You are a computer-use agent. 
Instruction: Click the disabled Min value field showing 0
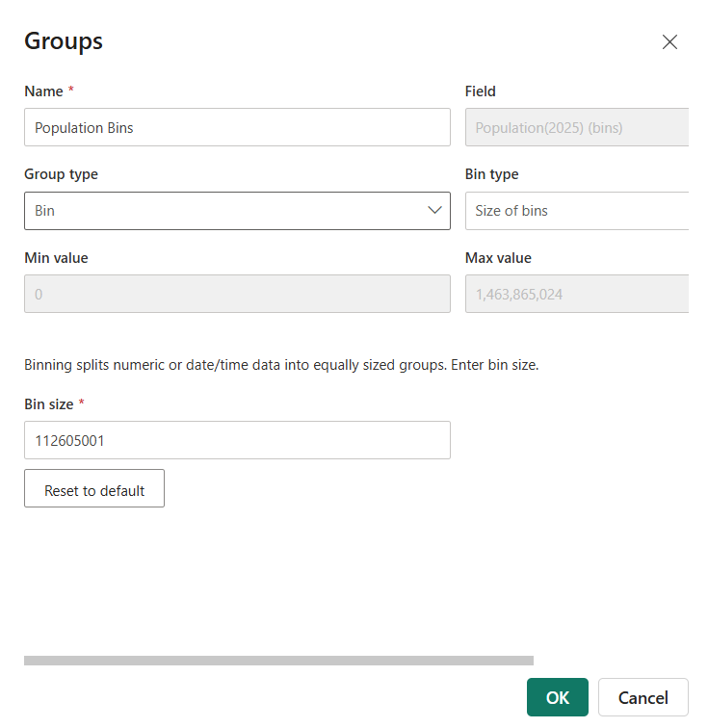[x=237, y=294]
